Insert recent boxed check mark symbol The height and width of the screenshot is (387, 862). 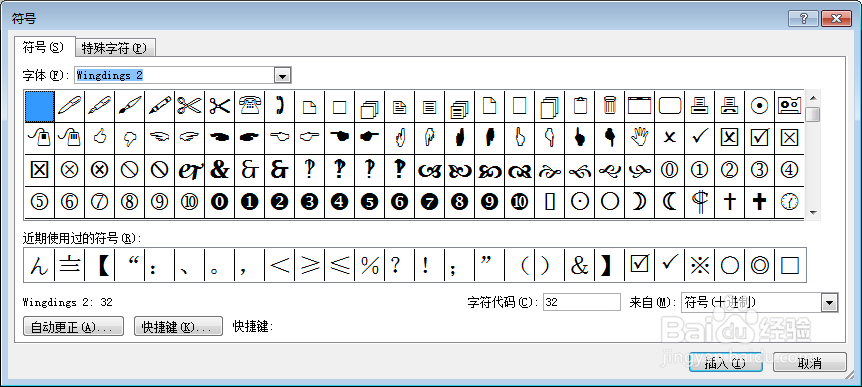tap(639, 265)
